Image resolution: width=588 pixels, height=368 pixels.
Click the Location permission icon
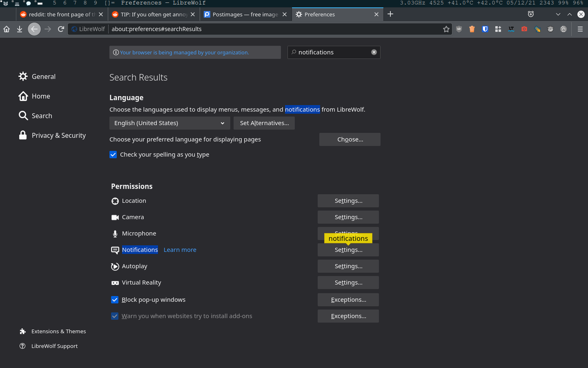pos(115,201)
